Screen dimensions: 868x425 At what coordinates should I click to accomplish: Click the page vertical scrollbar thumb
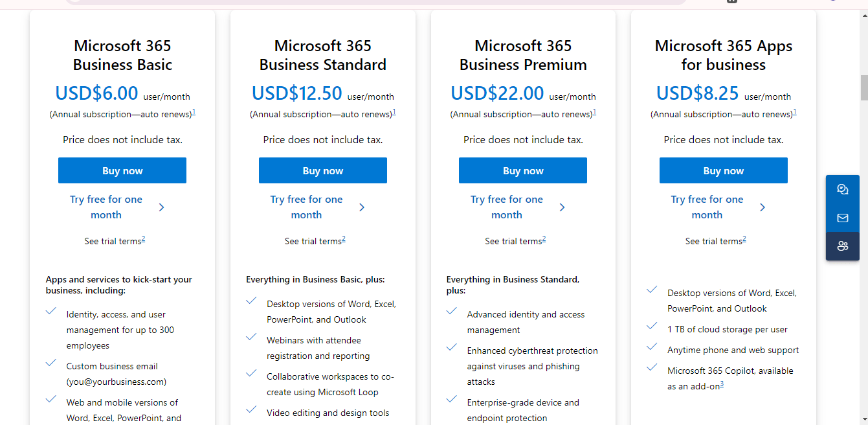click(x=863, y=87)
